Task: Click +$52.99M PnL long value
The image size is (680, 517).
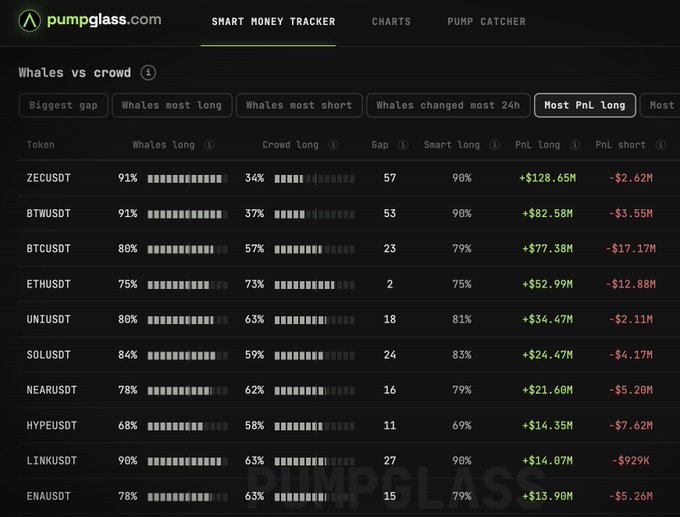Action: pyautogui.click(x=548, y=284)
